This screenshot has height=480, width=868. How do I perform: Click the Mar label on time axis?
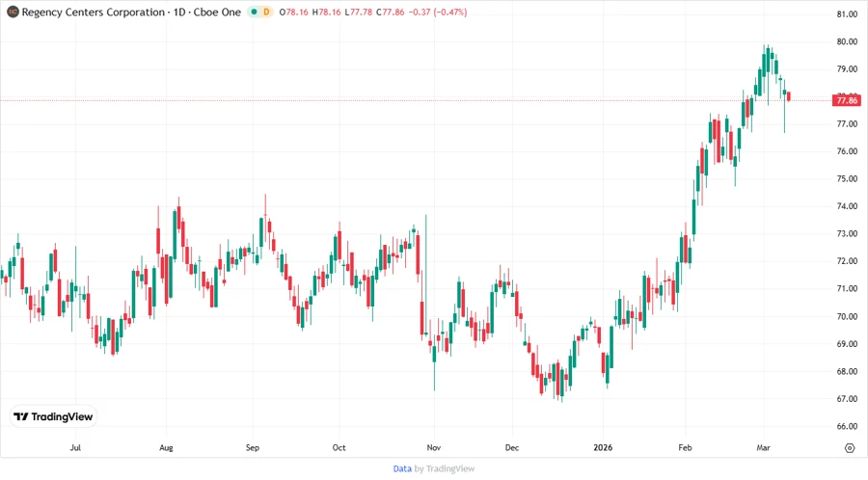coord(764,447)
